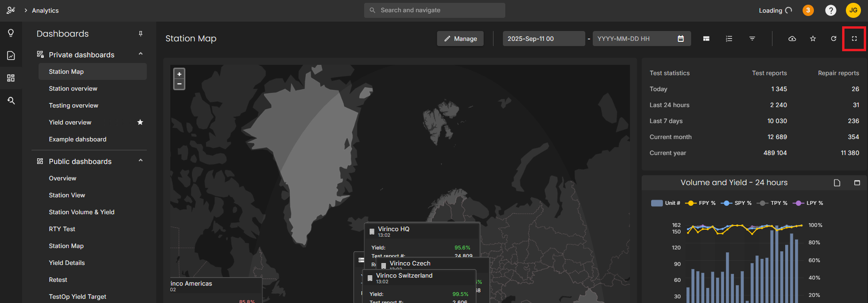The height and width of the screenshot is (303, 868).
Task: Open the help question mark icon
Action: (x=831, y=10)
